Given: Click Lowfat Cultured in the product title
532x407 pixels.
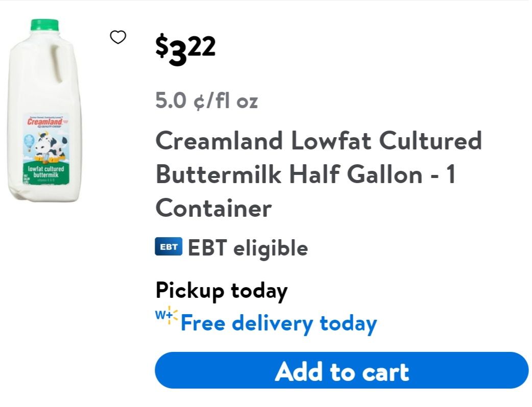Looking at the screenshot, I should pyautogui.click(x=386, y=141).
